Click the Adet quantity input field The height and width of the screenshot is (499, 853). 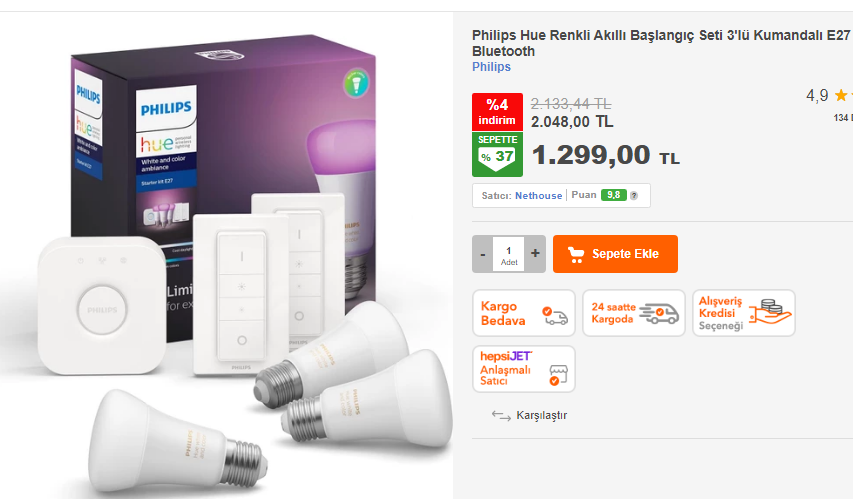pyautogui.click(x=509, y=254)
